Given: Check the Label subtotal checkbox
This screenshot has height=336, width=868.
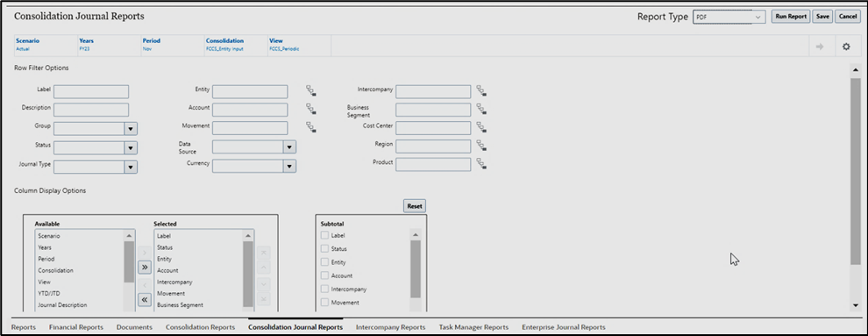Looking at the screenshot, I should coord(325,235).
